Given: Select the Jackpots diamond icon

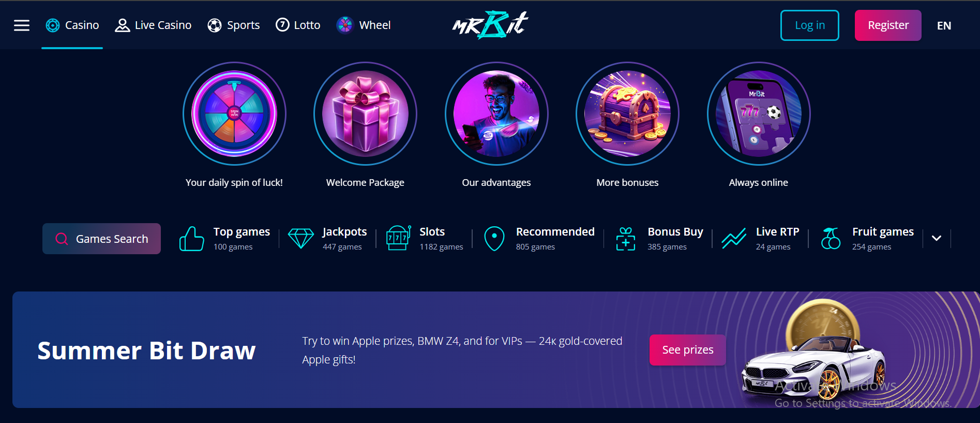Looking at the screenshot, I should [300, 239].
